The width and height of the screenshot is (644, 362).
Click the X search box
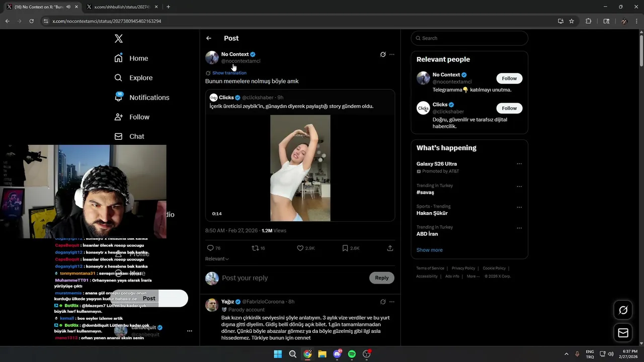[469, 38]
